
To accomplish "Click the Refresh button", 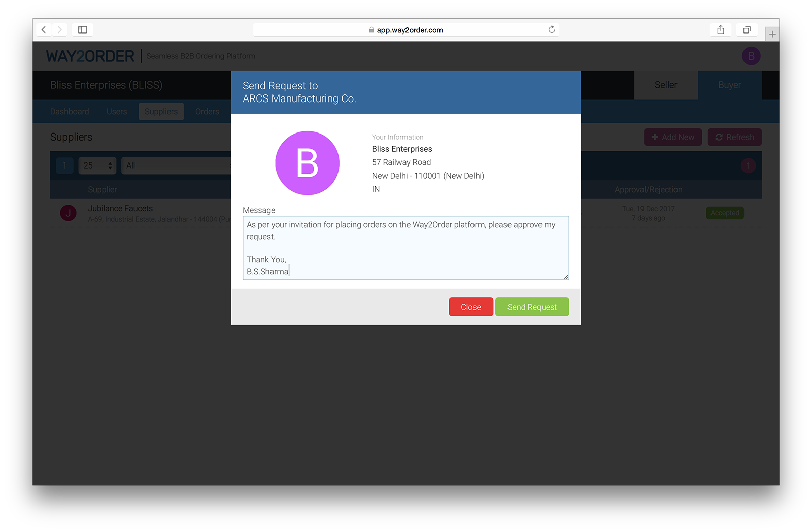I will coord(735,137).
